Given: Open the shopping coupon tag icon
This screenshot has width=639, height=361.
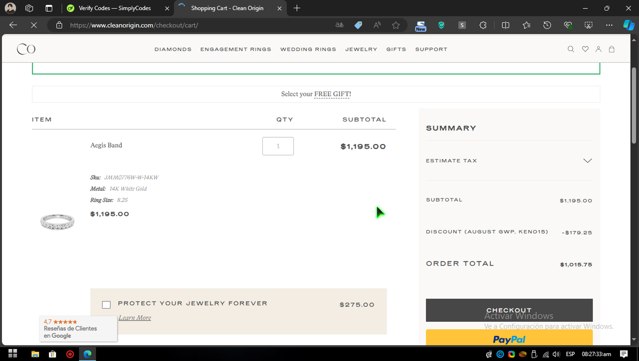Looking at the screenshot, I should point(358,25).
